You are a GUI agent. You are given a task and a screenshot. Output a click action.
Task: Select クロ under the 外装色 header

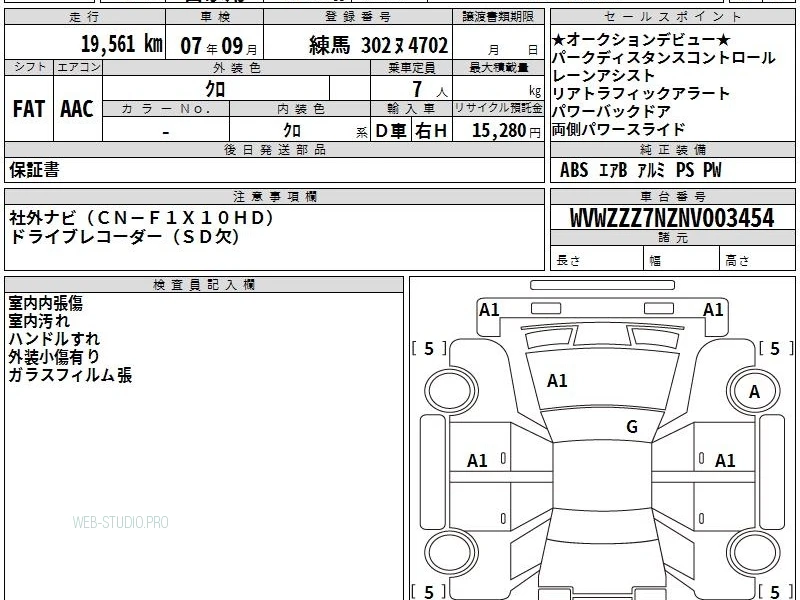click(215, 89)
